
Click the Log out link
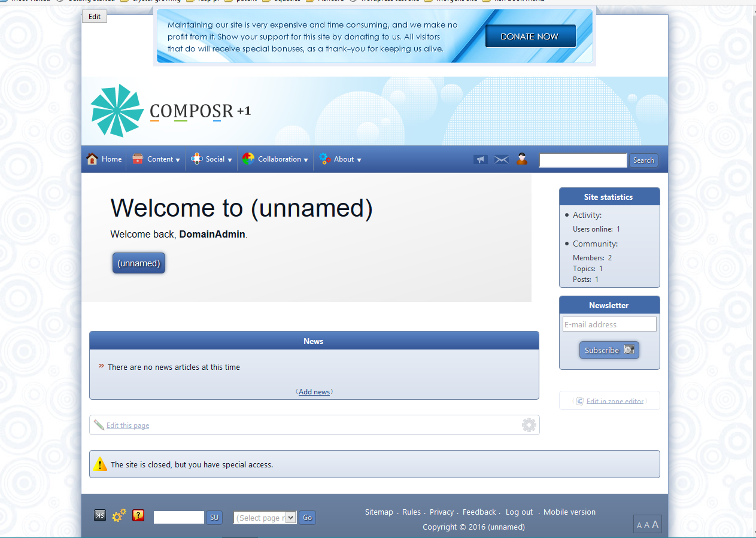519,512
